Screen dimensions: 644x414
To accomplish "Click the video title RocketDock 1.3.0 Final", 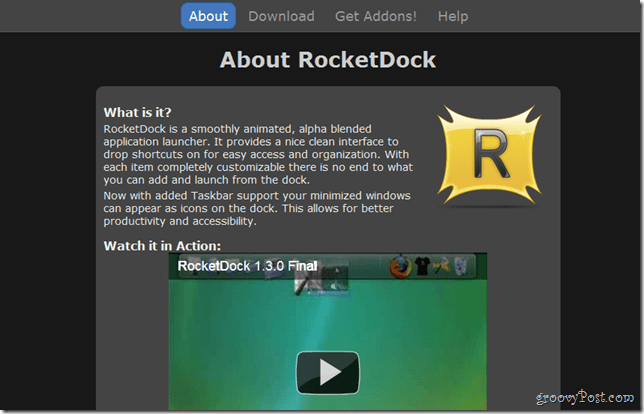I will [247, 266].
